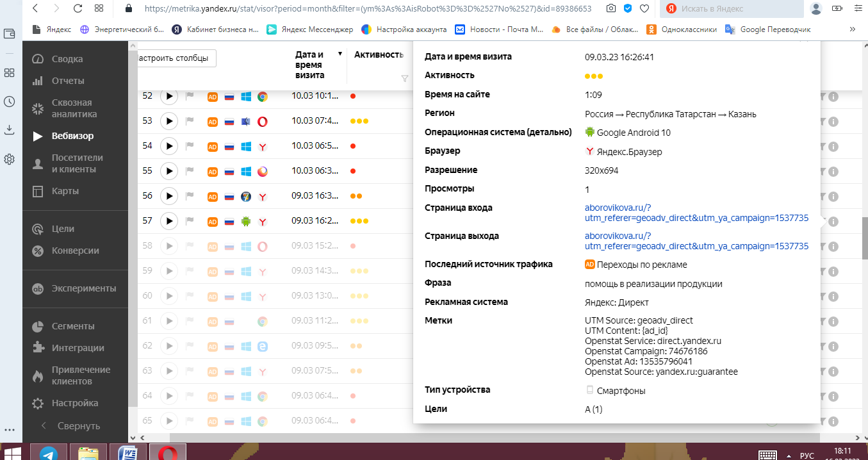Toggle the flag marker on visit 55
This screenshot has width=868, height=460.
190,171
